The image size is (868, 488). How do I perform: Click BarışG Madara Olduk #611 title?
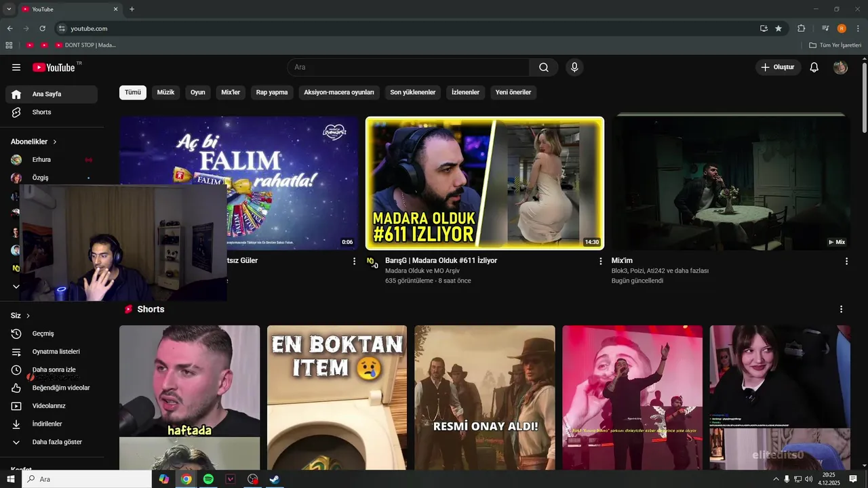click(x=441, y=260)
